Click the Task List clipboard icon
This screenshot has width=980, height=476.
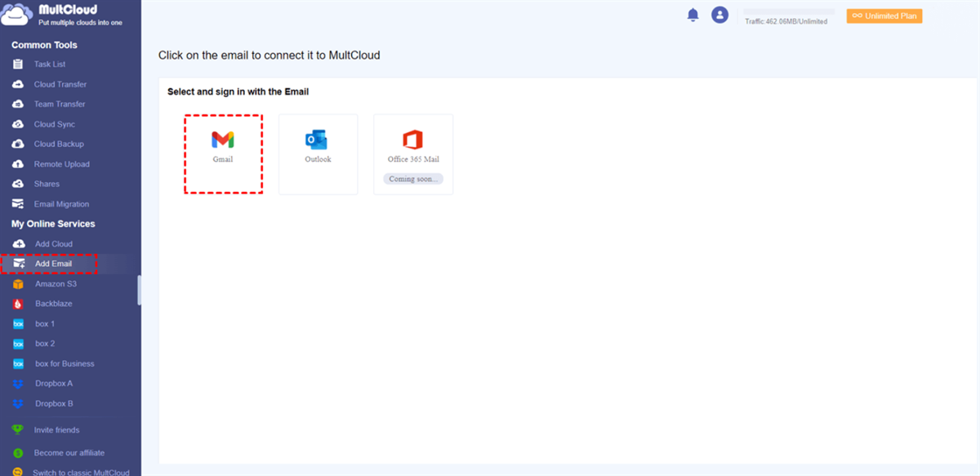(18, 65)
